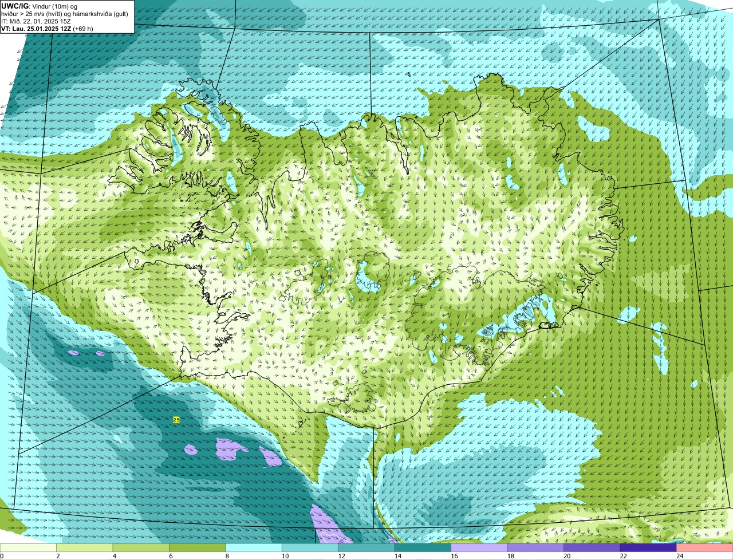Click the legend label '24'
Screen dimensions: 733x560
[x=680, y=556]
